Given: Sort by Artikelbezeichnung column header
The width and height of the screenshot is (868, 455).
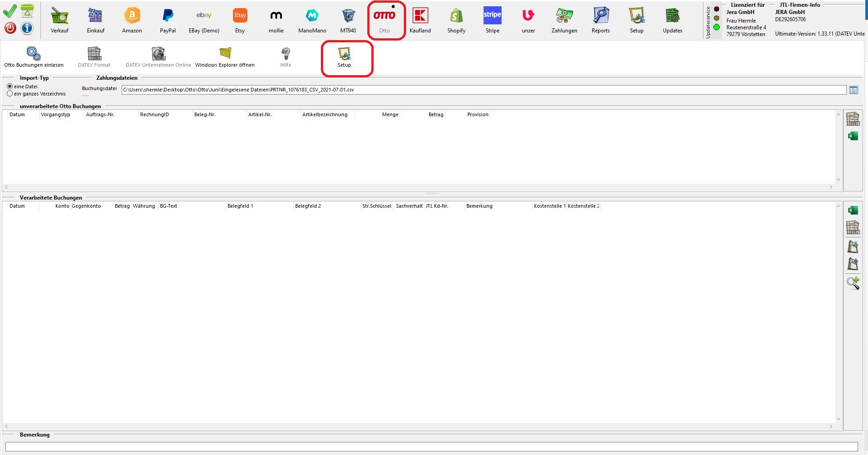Looking at the screenshot, I should [325, 115].
